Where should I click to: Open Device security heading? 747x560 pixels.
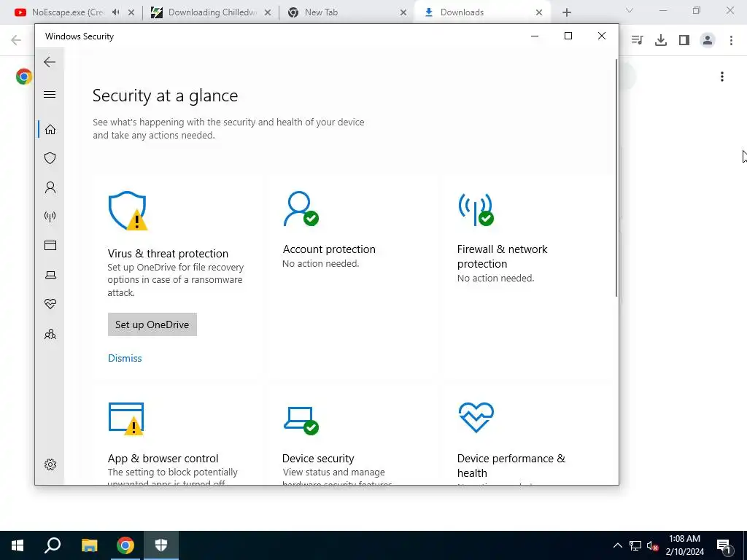point(318,459)
